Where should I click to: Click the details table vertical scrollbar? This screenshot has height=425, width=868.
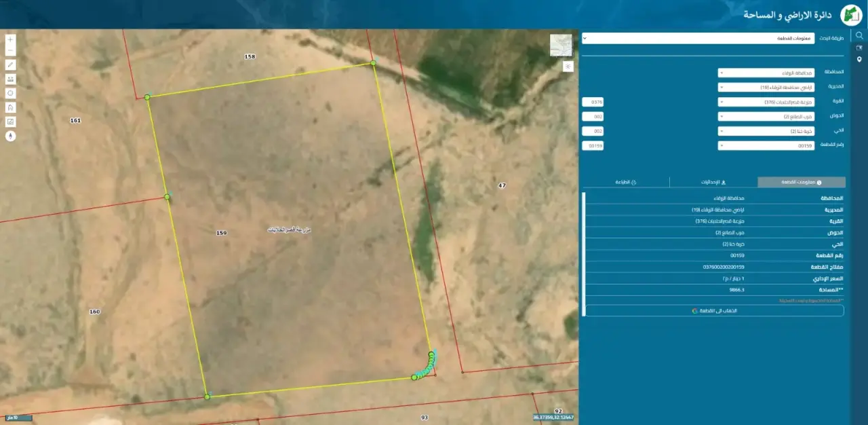tap(584, 255)
